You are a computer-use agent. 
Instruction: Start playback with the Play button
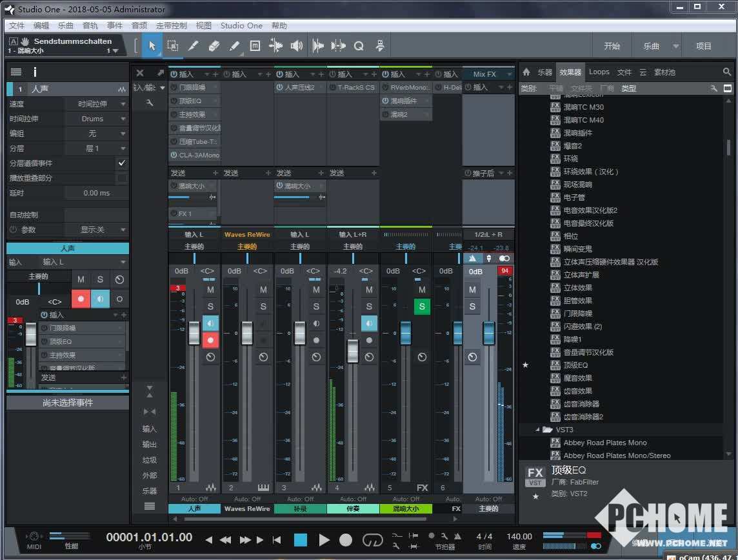click(324, 540)
